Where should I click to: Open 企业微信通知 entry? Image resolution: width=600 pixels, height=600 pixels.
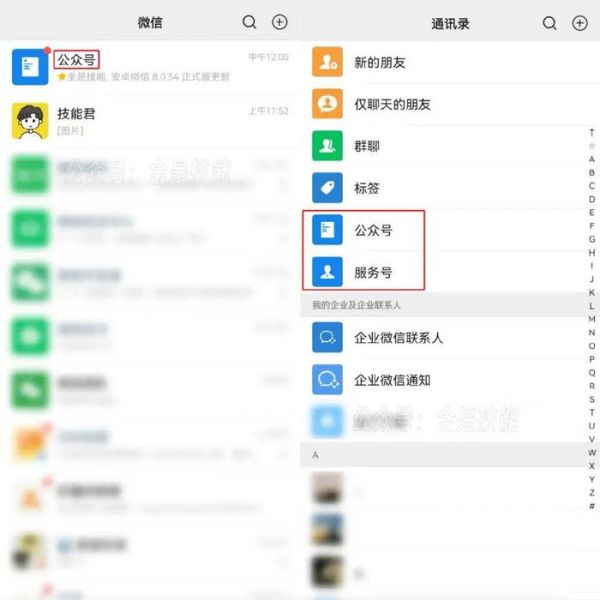pyautogui.click(x=450, y=380)
